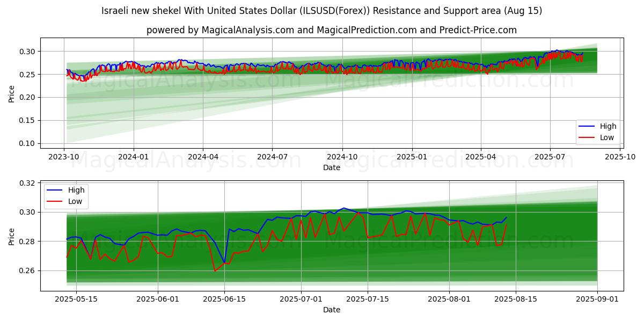This screenshot has height=322, width=644.
Task: Click the '2024-10' x-axis label
Action: tap(342, 157)
